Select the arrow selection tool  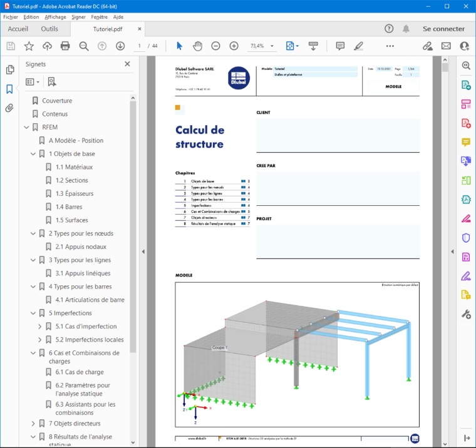point(179,46)
